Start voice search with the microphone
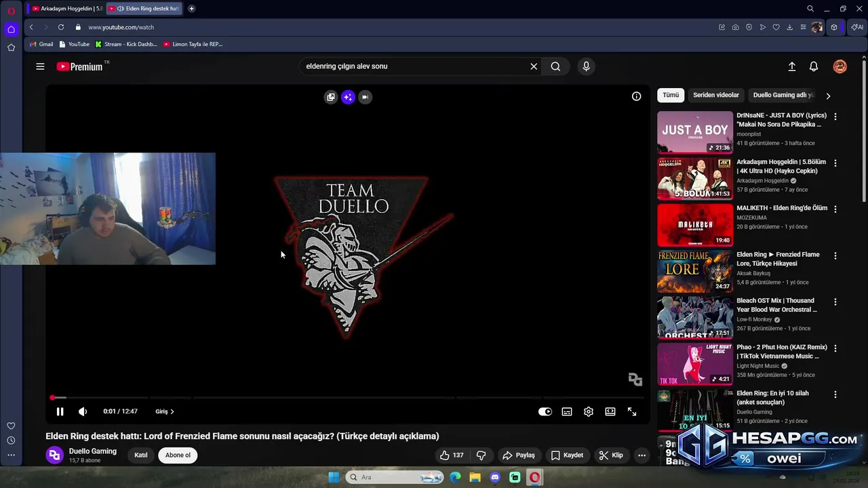The width and height of the screenshot is (868, 488). pyautogui.click(x=587, y=66)
